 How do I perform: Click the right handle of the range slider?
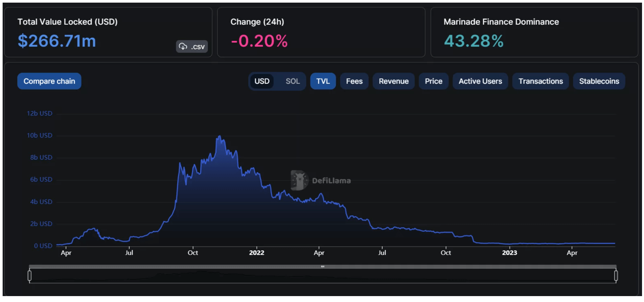coord(616,275)
